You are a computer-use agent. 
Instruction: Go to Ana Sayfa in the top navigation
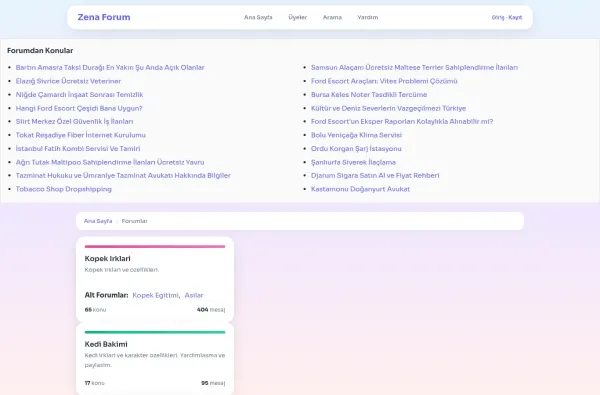pos(258,17)
